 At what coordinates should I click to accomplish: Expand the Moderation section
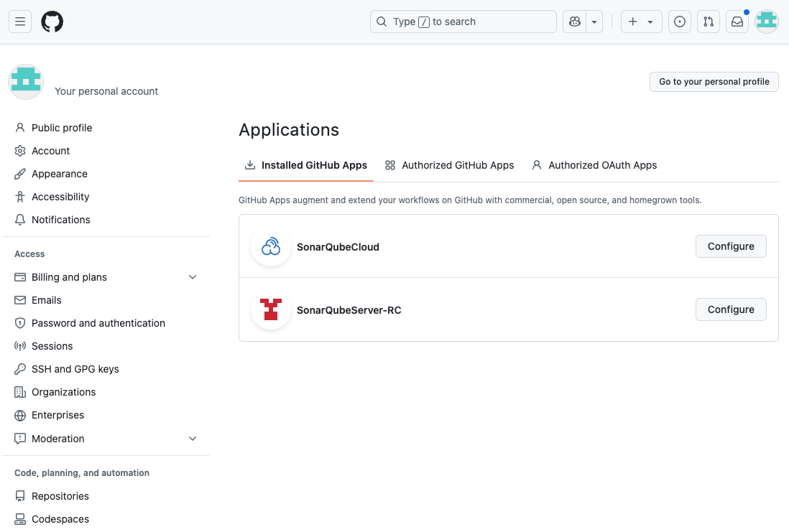pyautogui.click(x=193, y=438)
